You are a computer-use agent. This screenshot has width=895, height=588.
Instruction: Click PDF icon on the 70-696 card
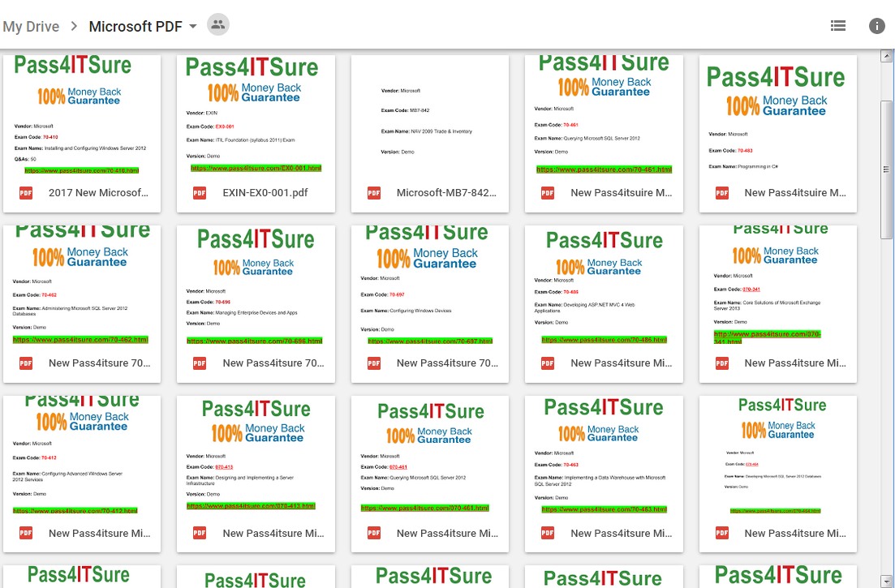point(200,363)
